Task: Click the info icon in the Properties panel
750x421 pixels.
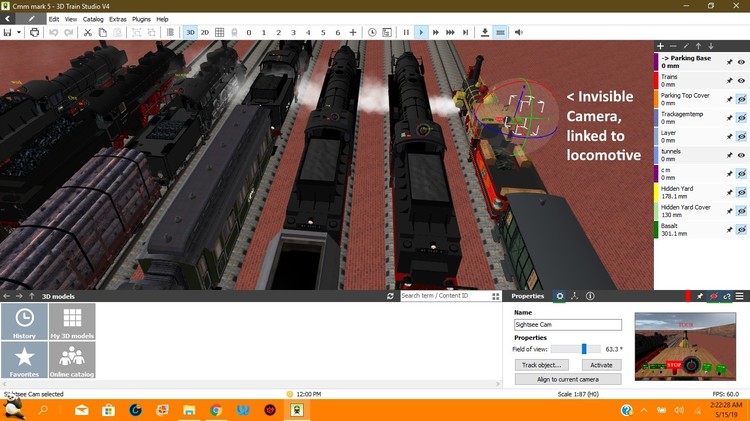Action: (x=590, y=297)
